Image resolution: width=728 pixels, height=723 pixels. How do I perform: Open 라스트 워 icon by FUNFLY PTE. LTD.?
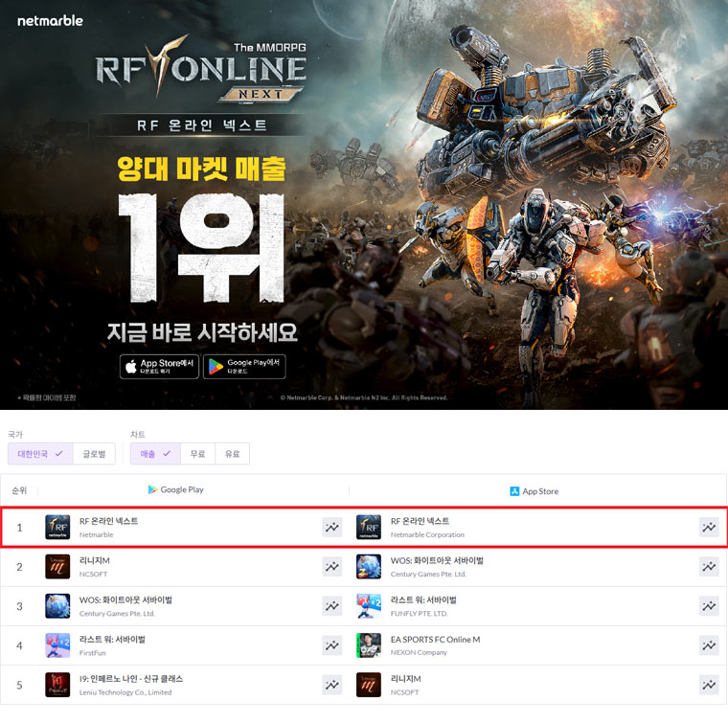point(369,606)
